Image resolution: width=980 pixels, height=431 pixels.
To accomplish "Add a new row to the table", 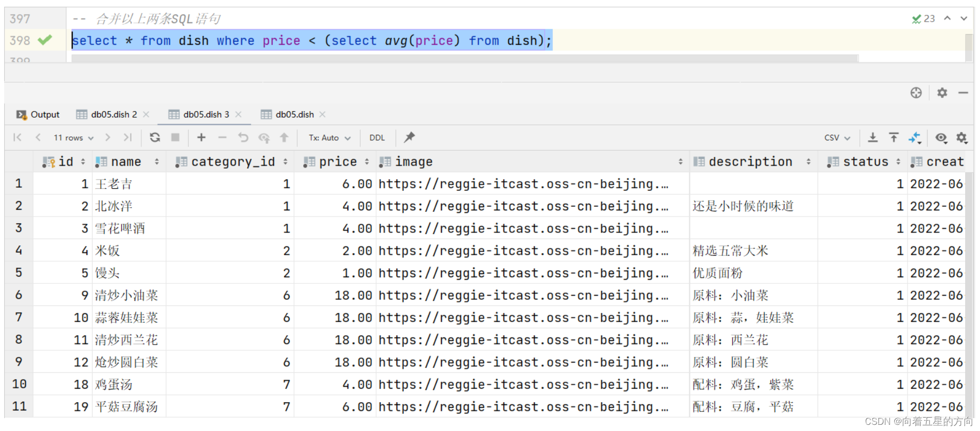I will (x=201, y=137).
